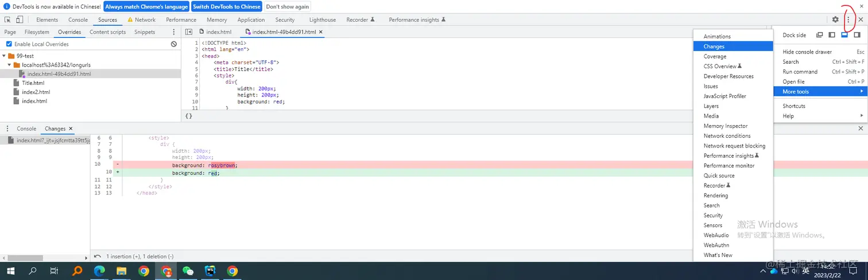Dock DevTools to the right side
Image resolution: width=868 pixels, height=280 pixels.
[857, 35]
